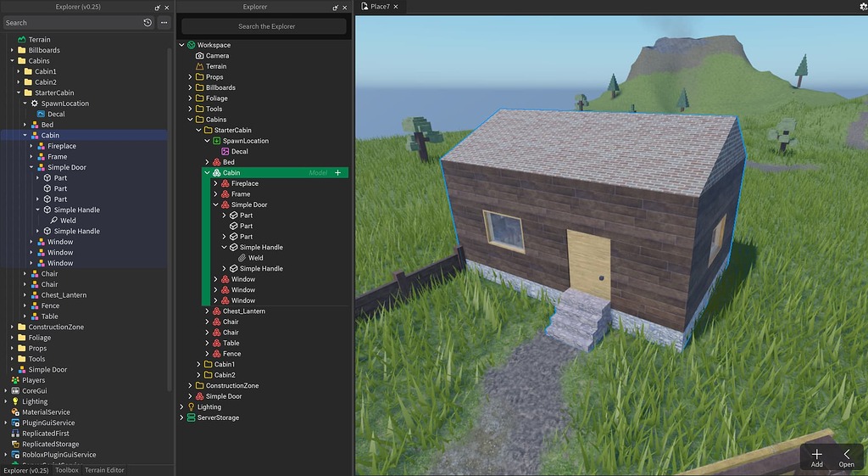Click the SpawnLocation gear icon in left panel
868x476 pixels.
[34, 104]
